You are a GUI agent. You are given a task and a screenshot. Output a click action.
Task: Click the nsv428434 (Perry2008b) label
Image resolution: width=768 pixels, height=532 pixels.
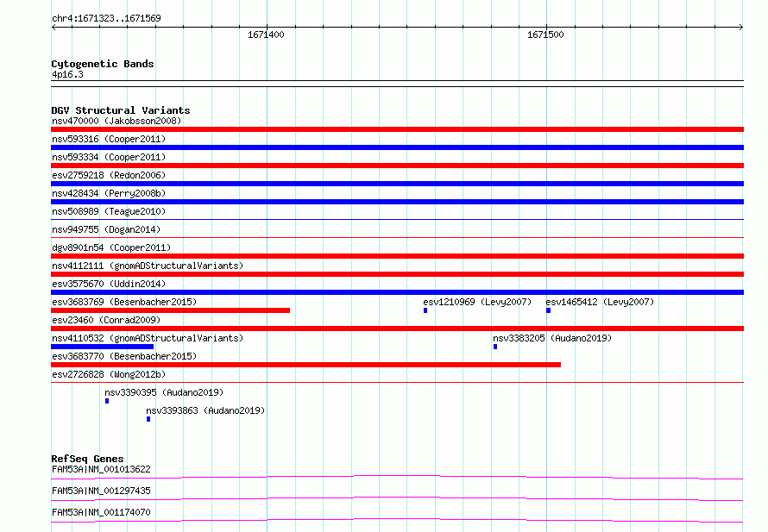pyautogui.click(x=109, y=193)
